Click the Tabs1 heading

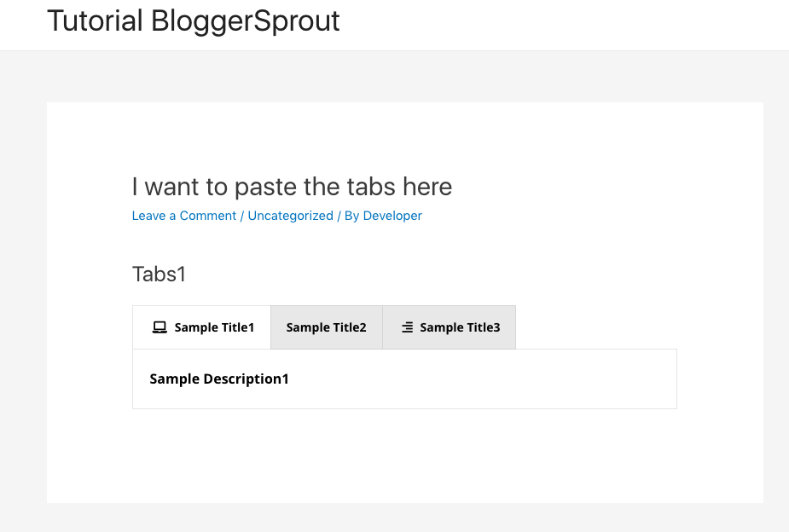click(x=159, y=275)
